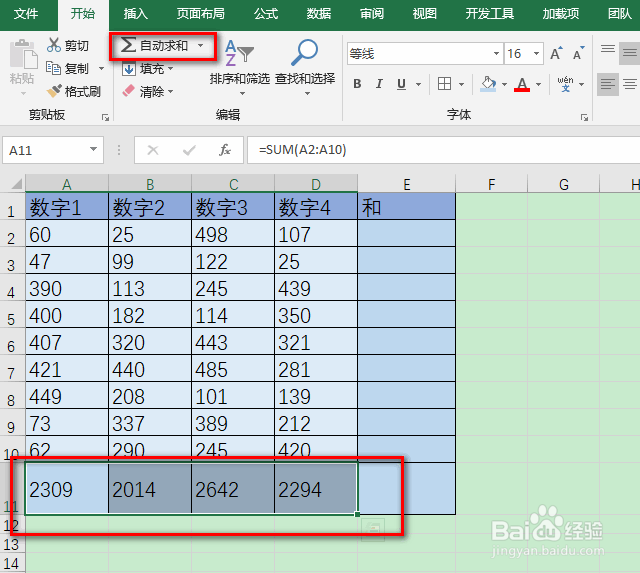Click the 和 header cell
Image resolution: width=640 pixels, height=573 pixels.
coord(407,207)
